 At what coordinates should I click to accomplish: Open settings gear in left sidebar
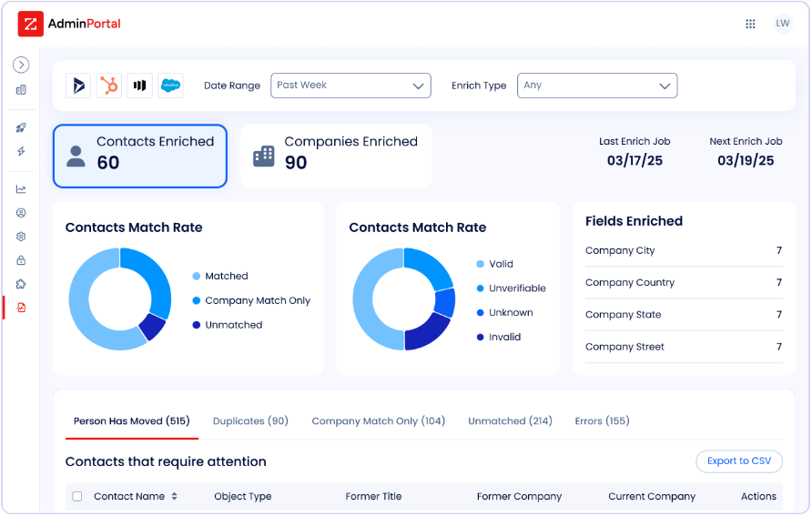coord(21,237)
